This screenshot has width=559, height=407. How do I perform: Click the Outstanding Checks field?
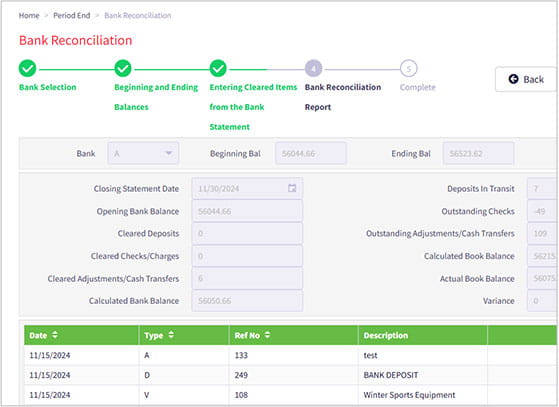click(542, 211)
